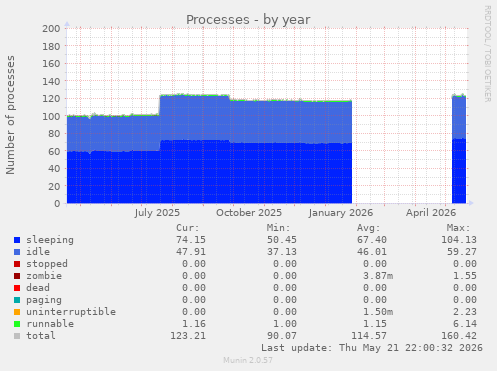
Task: Click runnable minimum value 1.00
Action: [x=285, y=324]
